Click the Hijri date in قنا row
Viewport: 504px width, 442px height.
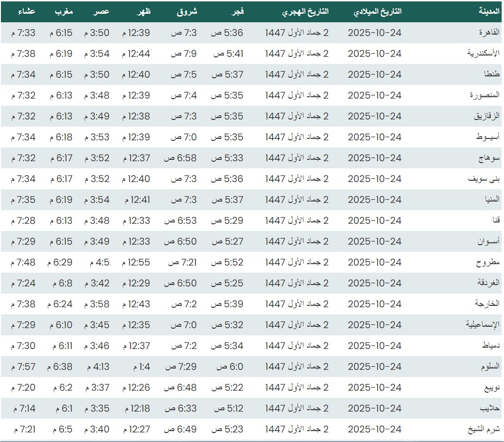[297, 221]
